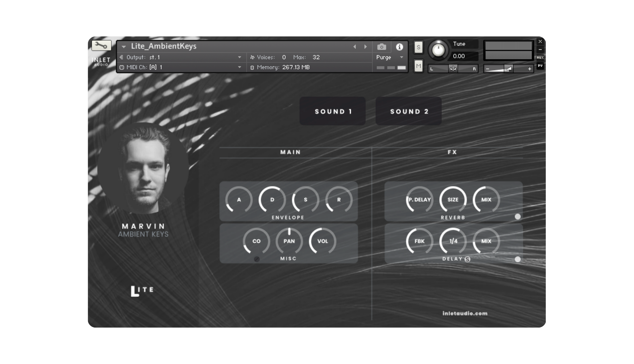Click the Memory icon
Screen dimensions: 634x364
coord(252,67)
